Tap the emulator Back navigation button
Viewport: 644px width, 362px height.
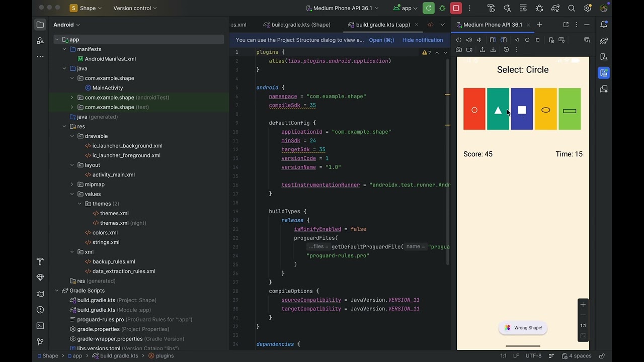pos(517,40)
